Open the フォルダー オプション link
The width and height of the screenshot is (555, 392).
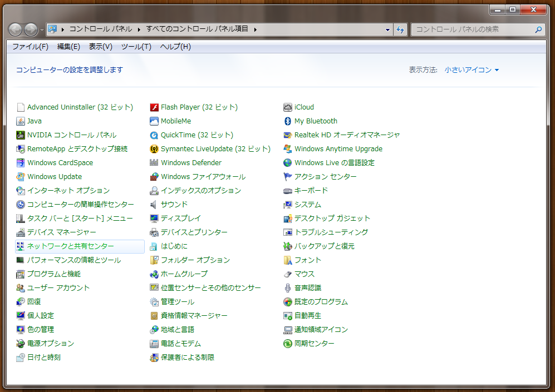click(195, 260)
